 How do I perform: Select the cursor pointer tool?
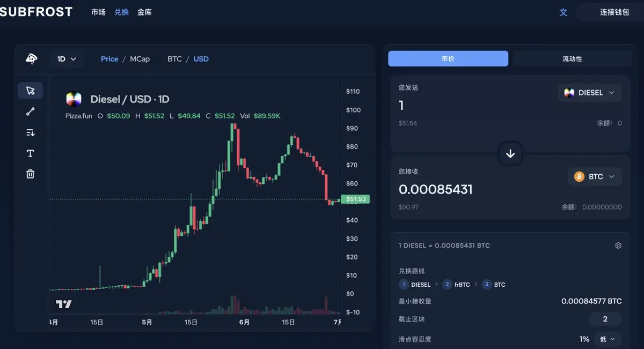click(31, 90)
